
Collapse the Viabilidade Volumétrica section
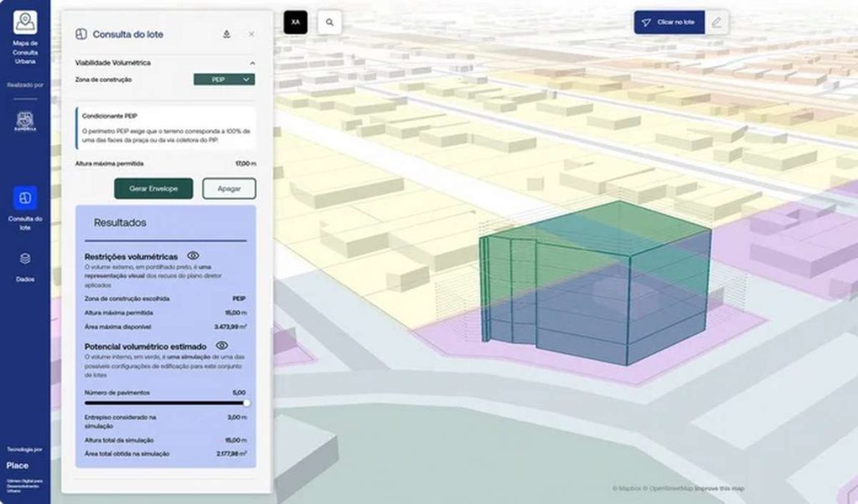coord(251,63)
